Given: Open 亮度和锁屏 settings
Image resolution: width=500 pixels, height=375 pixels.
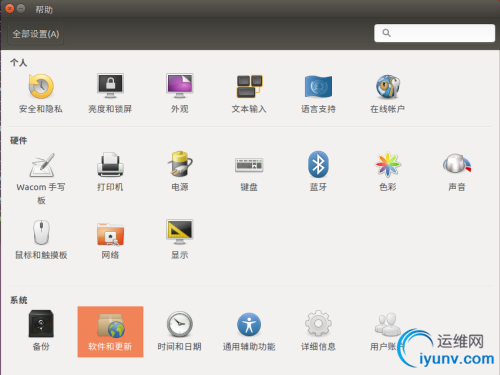Looking at the screenshot, I should [110, 93].
